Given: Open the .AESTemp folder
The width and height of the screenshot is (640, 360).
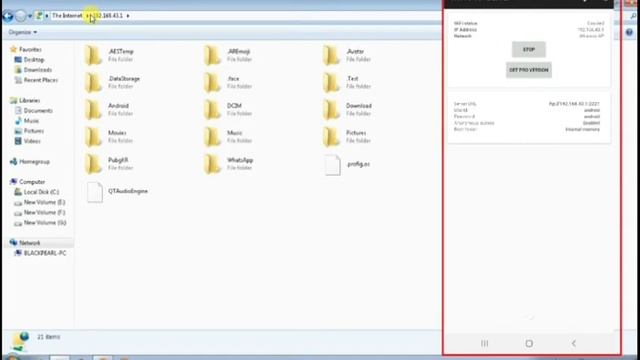Looking at the screenshot, I should [x=109, y=55].
